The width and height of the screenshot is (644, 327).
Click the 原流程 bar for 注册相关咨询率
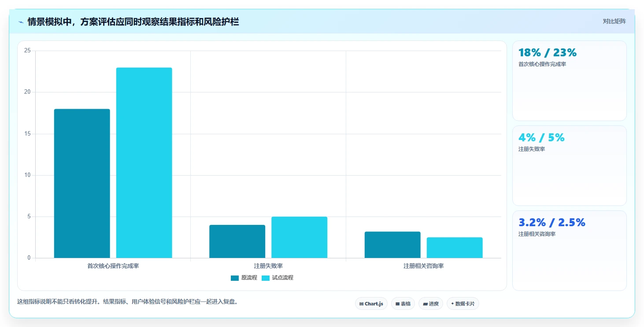coord(392,245)
